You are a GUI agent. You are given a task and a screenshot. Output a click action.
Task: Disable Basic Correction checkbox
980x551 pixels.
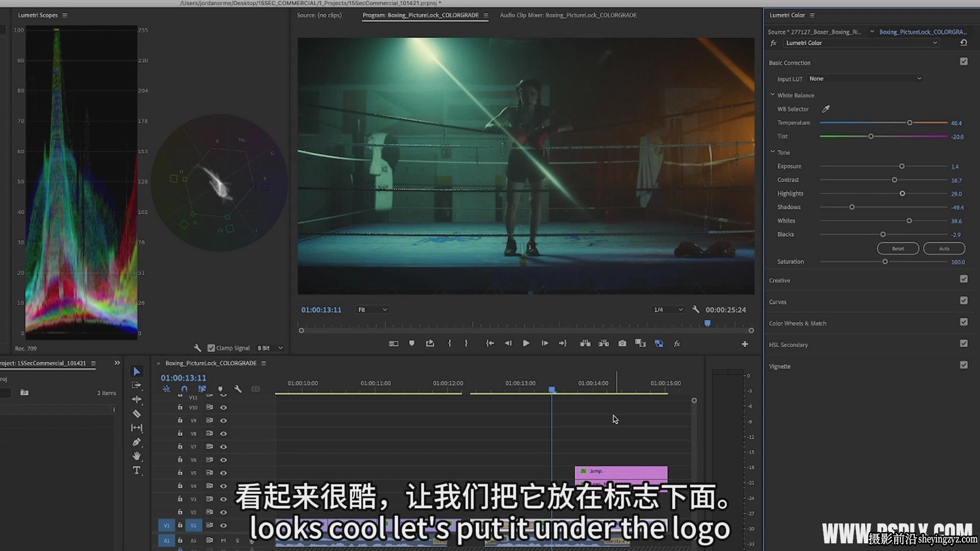tap(964, 61)
